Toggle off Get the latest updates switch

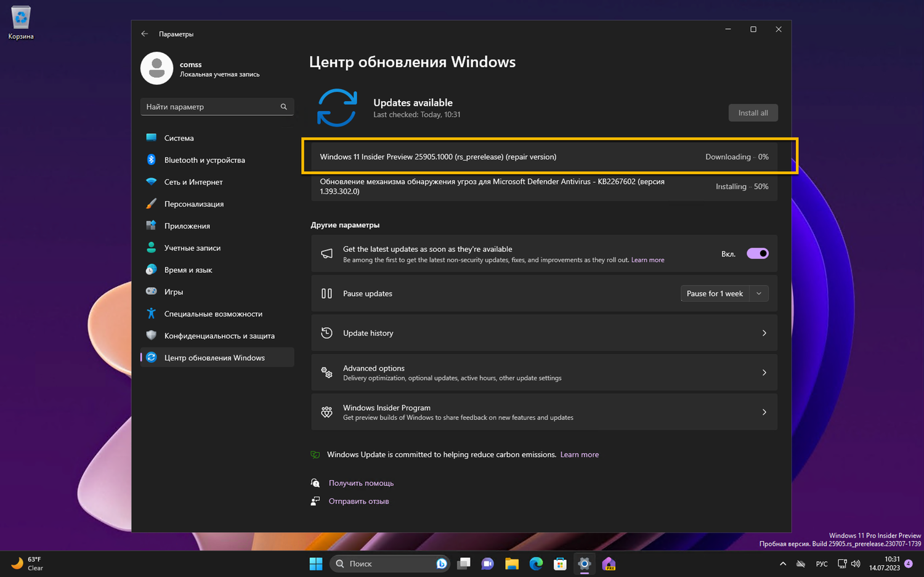point(758,254)
